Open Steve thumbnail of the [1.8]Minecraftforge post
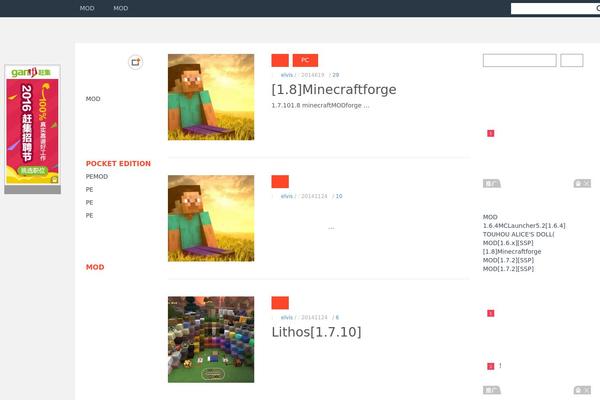The width and height of the screenshot is (600, 400). click(211, 97)
